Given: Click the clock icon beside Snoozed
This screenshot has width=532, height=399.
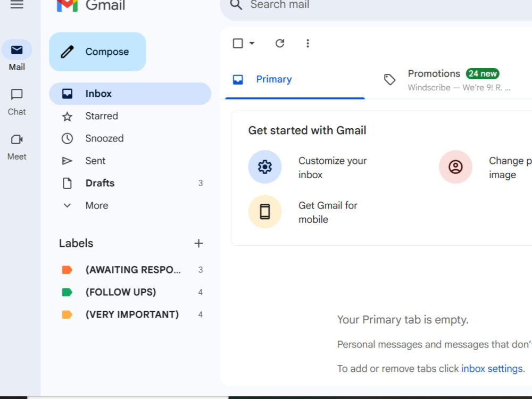Looking at the screenshot, I should (x=67, y=138).
